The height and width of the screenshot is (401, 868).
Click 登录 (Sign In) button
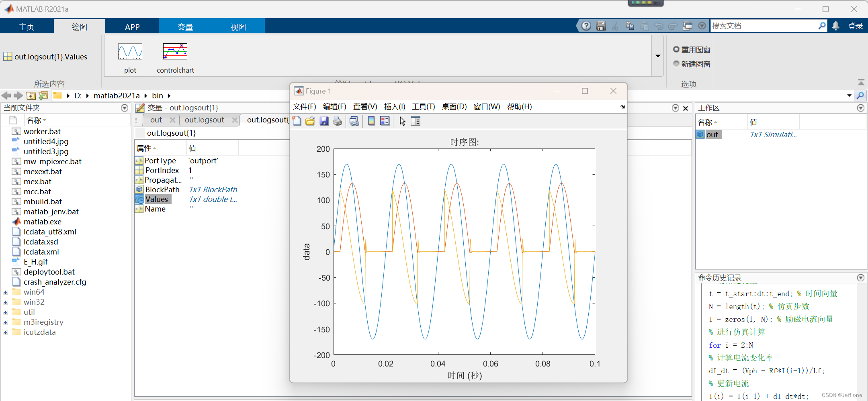tap(856, 26)
